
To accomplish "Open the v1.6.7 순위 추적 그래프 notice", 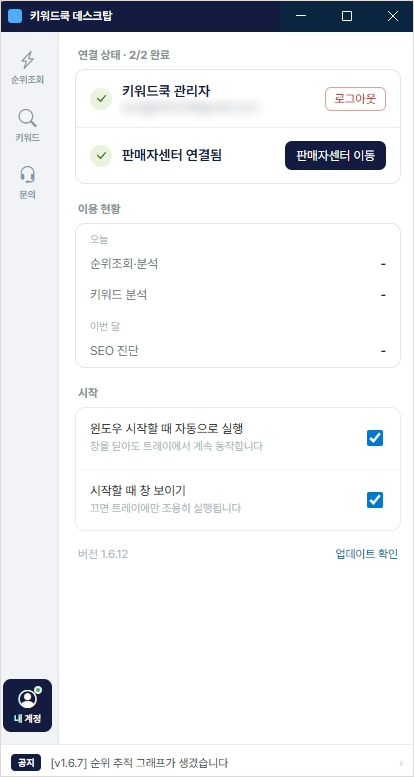I will (139, 762).
